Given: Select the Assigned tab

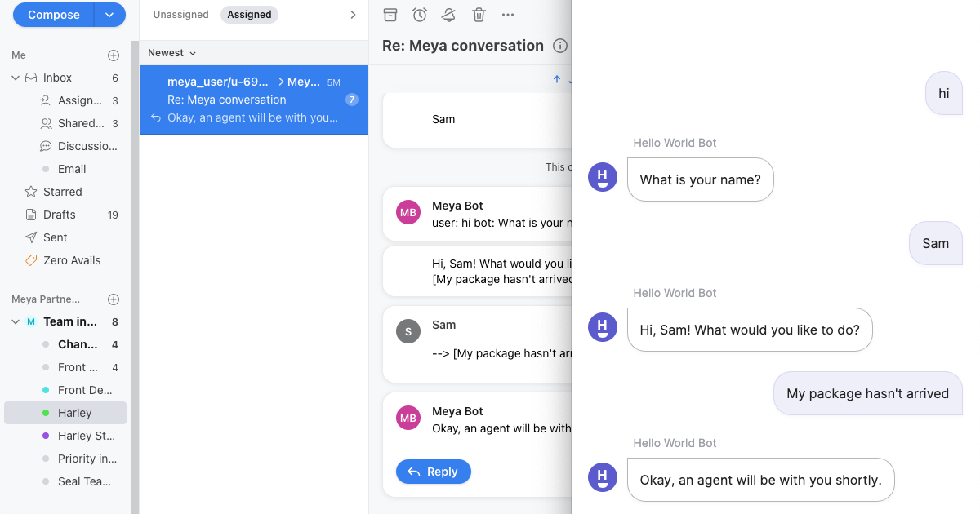Looking at the screenshot, I should coord(248,14).
